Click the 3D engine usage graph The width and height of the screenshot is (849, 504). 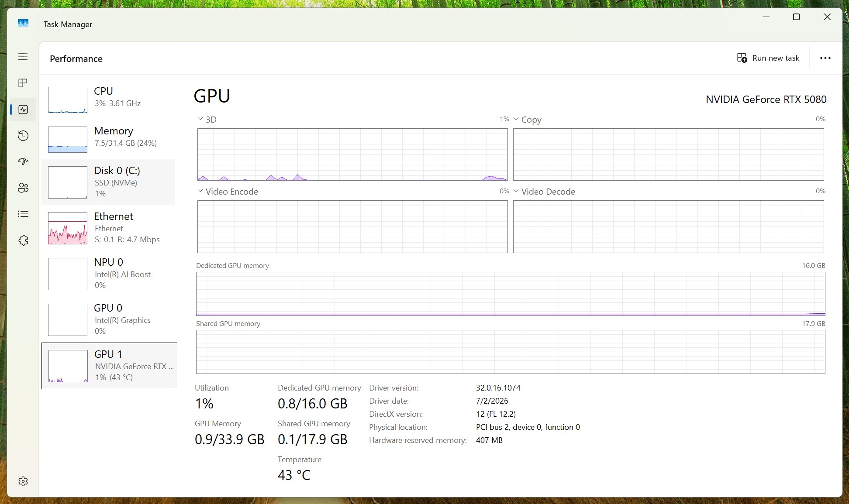[x=352, y=154]
